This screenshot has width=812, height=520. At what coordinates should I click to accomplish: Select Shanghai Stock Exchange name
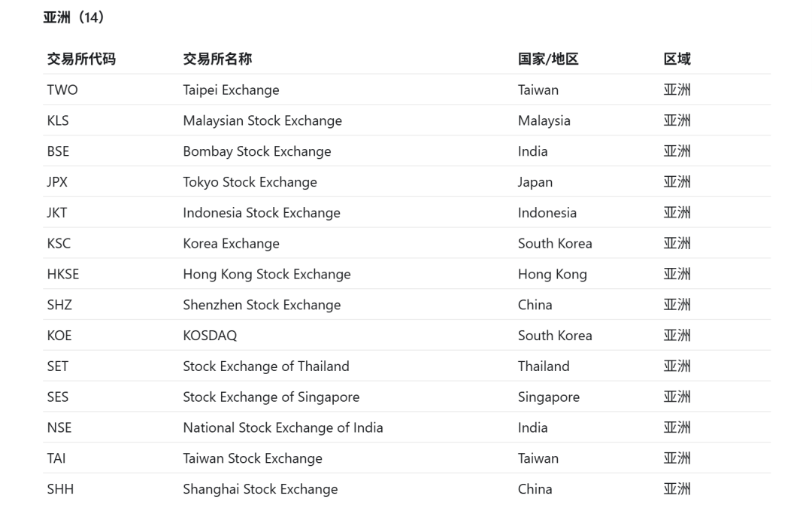[260, 489]
